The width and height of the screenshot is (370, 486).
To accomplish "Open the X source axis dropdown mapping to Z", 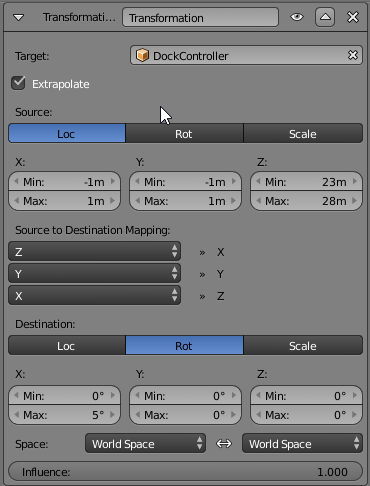I will pos(95,296).
